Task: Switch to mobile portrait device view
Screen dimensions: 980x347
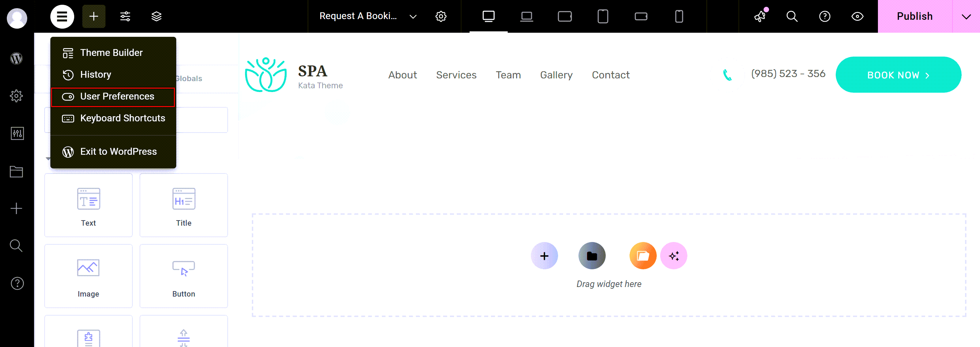Action: 679,16
